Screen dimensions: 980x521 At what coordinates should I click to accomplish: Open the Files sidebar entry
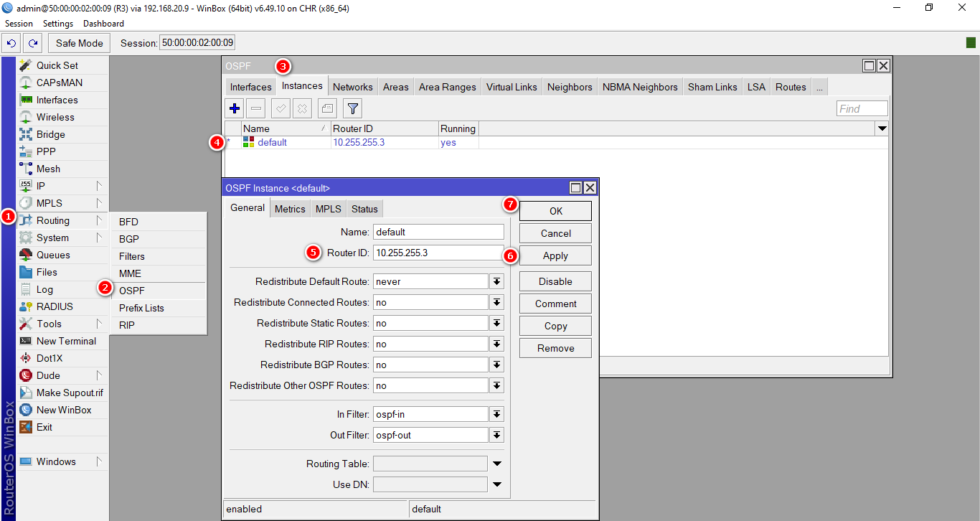47,272
